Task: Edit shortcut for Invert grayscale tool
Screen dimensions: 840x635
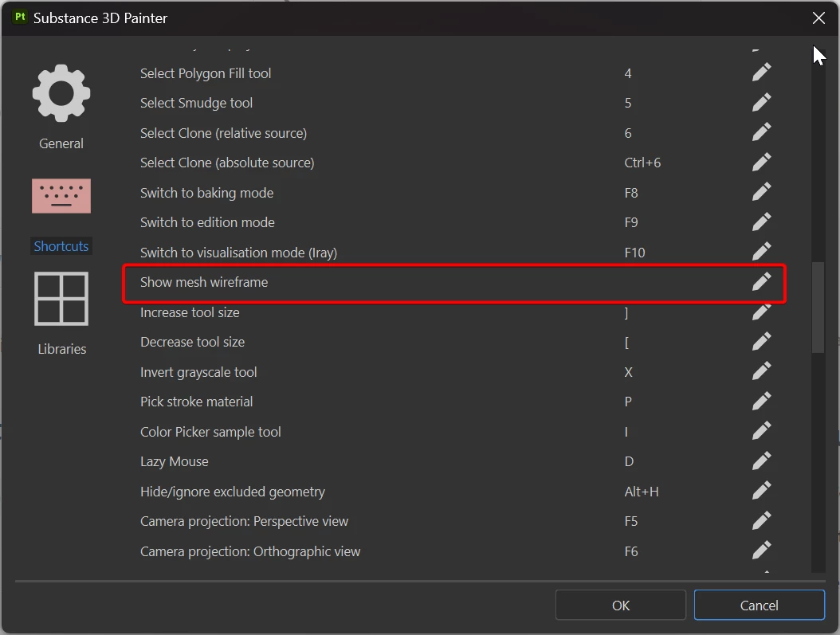Action: [x=761, y=371]
